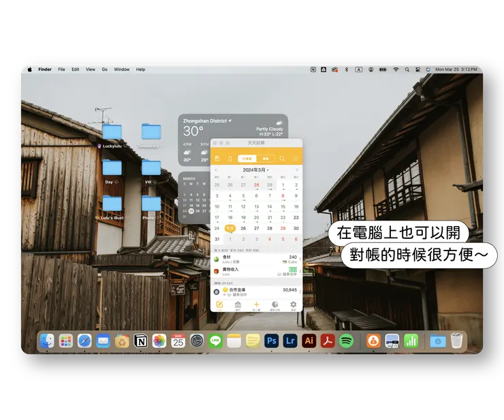Open Spotify from the Dock
The width and height of the screenshot is (504, 420).
pos(346,341)
